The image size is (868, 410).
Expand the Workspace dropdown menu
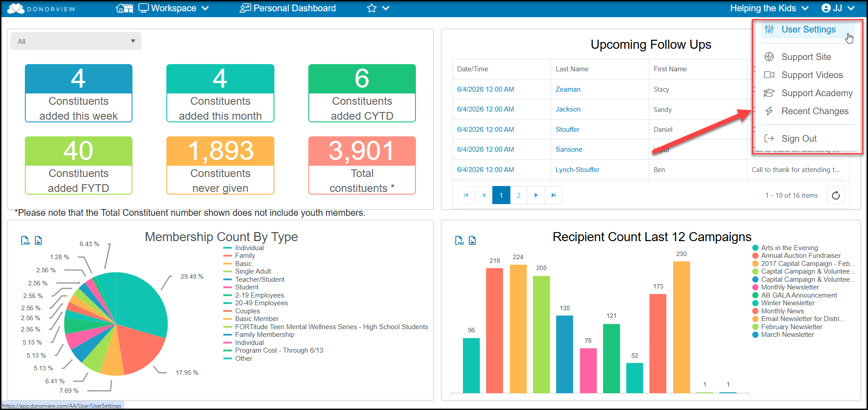coord(205,8)
